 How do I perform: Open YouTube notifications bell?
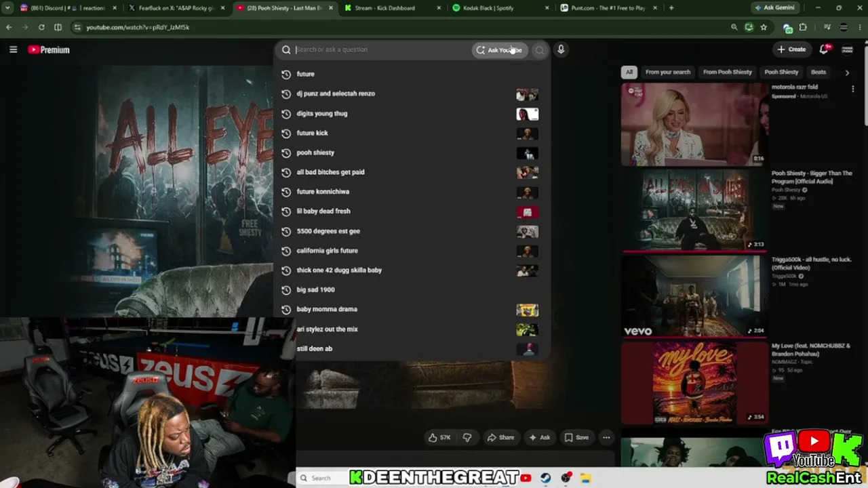tap(824, 49)
